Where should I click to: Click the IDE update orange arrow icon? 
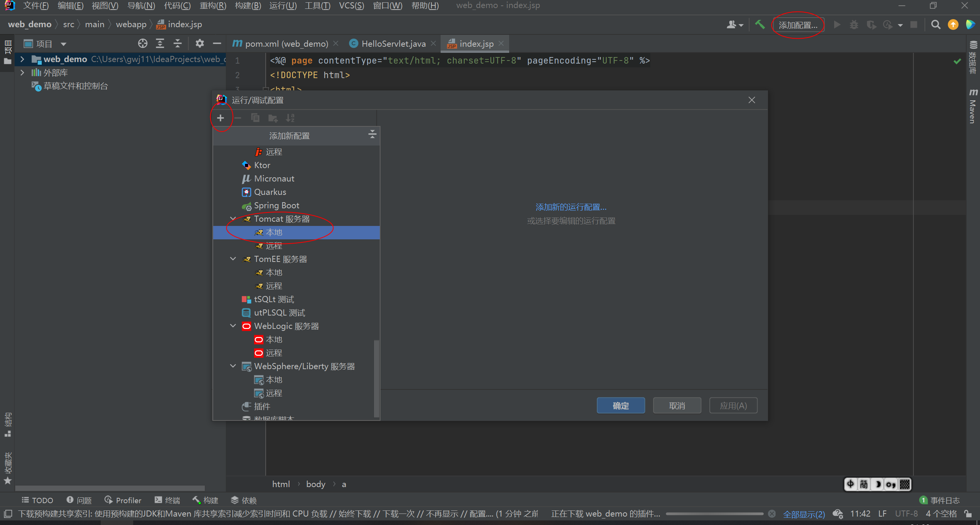click(953, 25)
